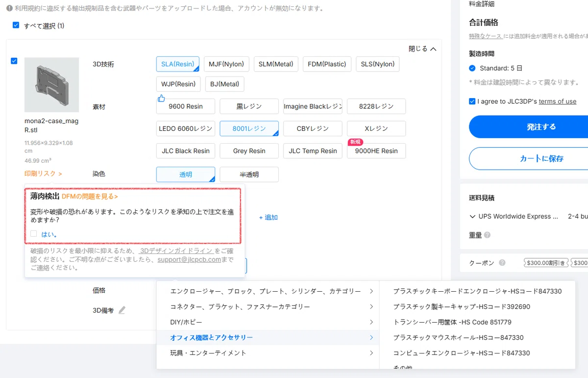This screenshot has width=588, height=378.
Task: Pick the 9600 Resin material
Action: pyautogui.click(x=186, y=106)
